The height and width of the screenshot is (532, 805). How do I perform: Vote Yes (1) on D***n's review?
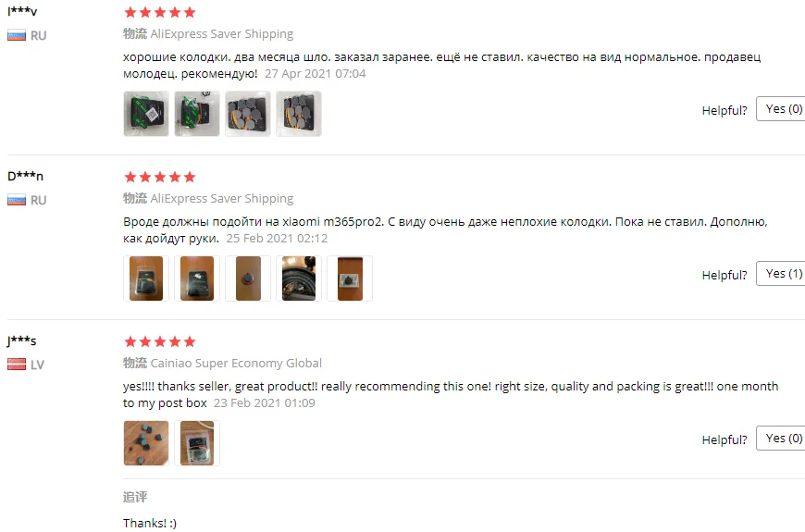point(780,274)
